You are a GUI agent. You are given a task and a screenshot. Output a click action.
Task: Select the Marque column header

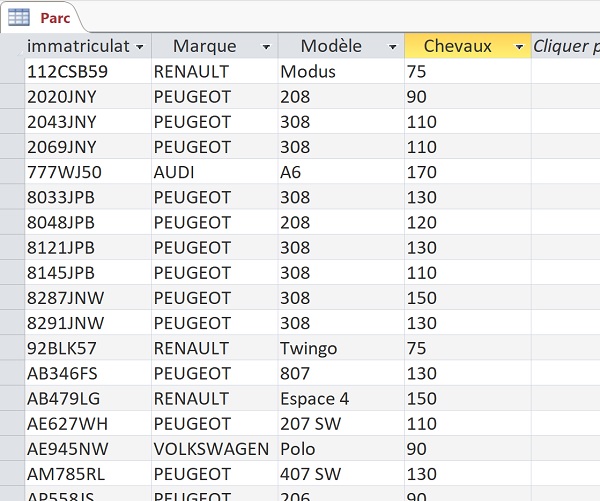[215, 46]
